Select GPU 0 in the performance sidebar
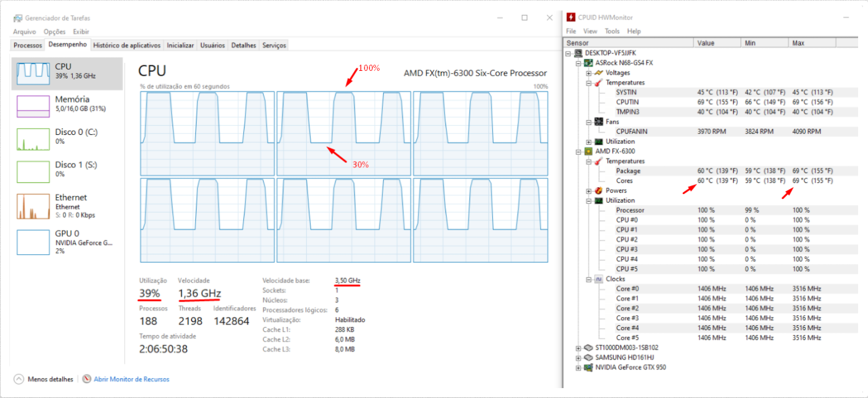Screen dimensions: 868x398 [x=67, y=241]
